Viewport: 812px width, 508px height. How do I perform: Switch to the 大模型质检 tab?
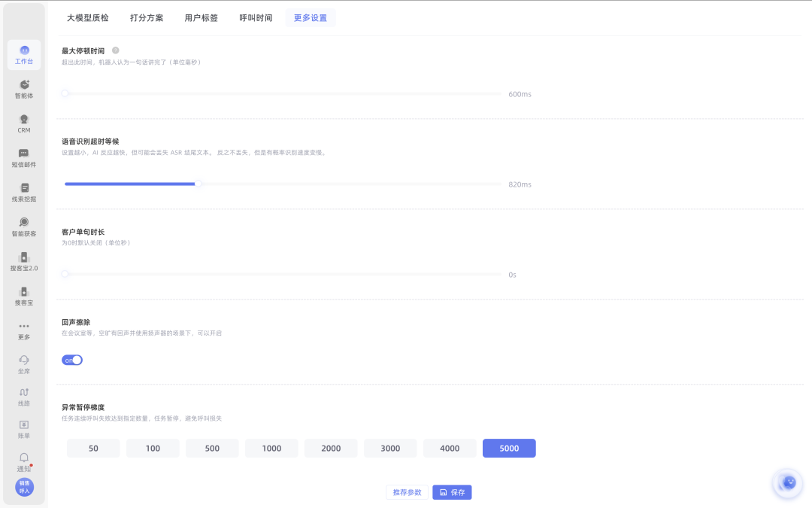pos(87,17)
